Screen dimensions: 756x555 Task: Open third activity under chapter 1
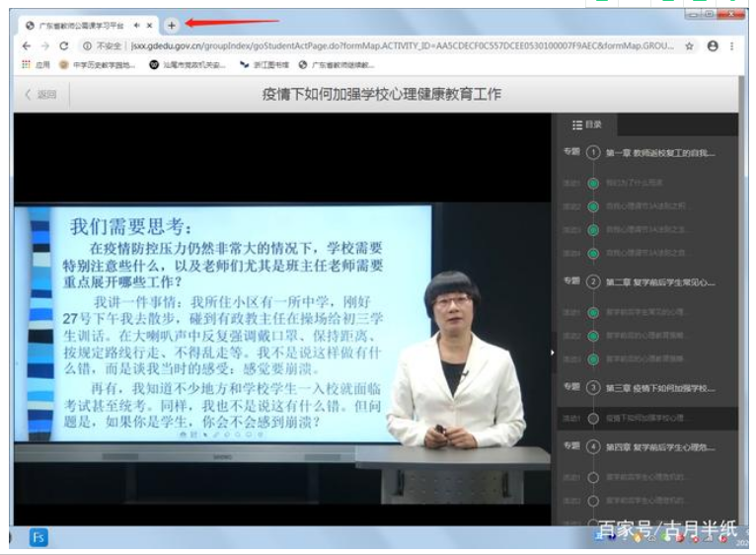[646, 230]
